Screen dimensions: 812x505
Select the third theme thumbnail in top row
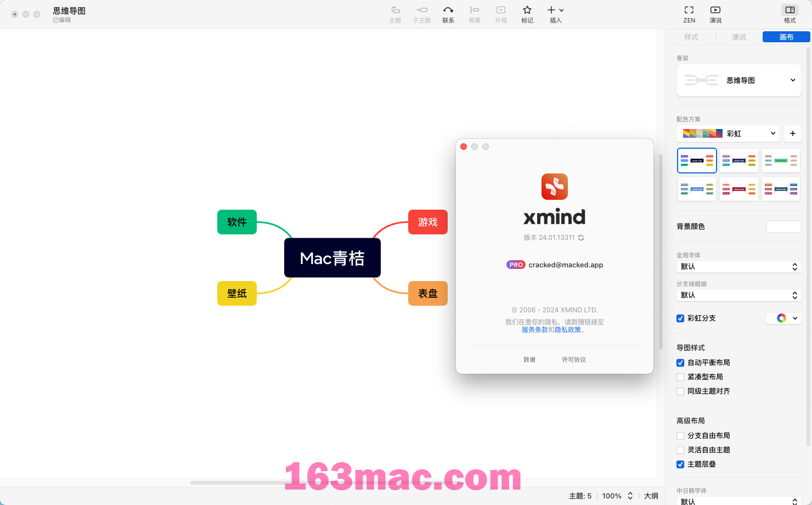pyautogui.click(x=781, y=160)
